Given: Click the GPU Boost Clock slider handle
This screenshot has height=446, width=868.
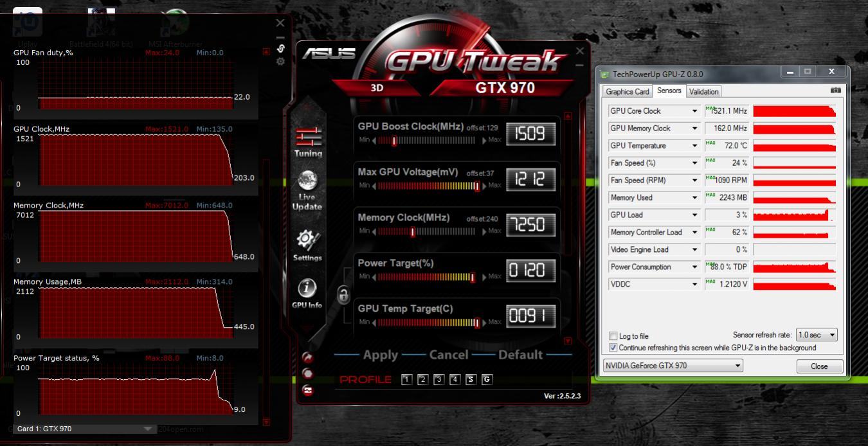Looking at the screenshot, I should [394, 141].
